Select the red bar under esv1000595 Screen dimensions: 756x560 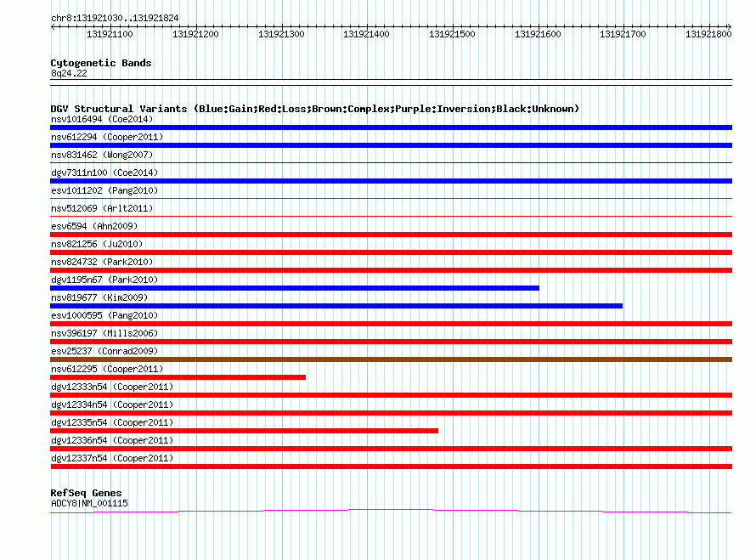[x=391, y=324]
